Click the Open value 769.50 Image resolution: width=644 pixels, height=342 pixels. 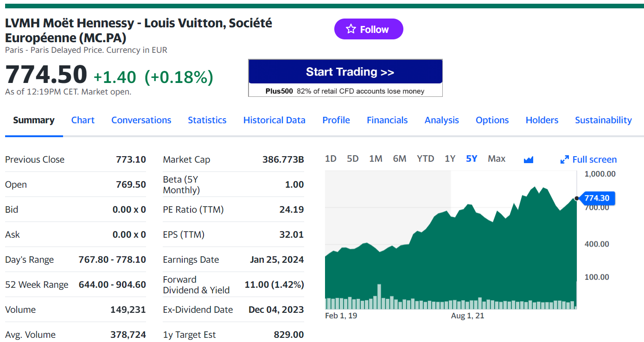[x=131, y=184]
